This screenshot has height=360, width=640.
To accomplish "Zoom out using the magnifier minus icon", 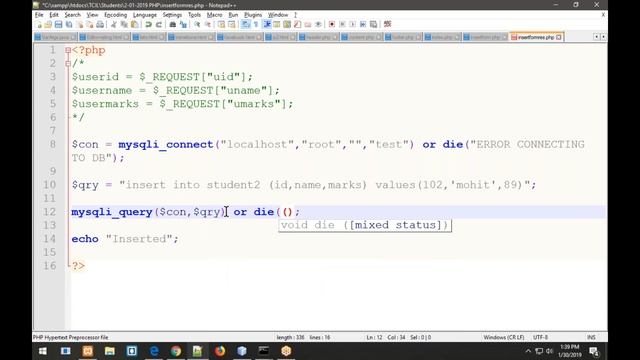I will pyautogui.click(x=207, y=24).
